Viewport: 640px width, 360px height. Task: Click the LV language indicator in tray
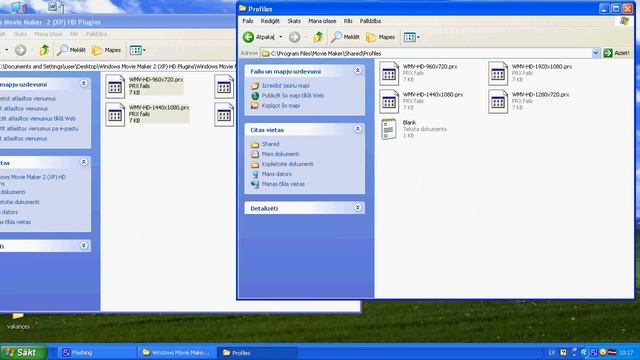pyautogui.click(x=552, y=353)
